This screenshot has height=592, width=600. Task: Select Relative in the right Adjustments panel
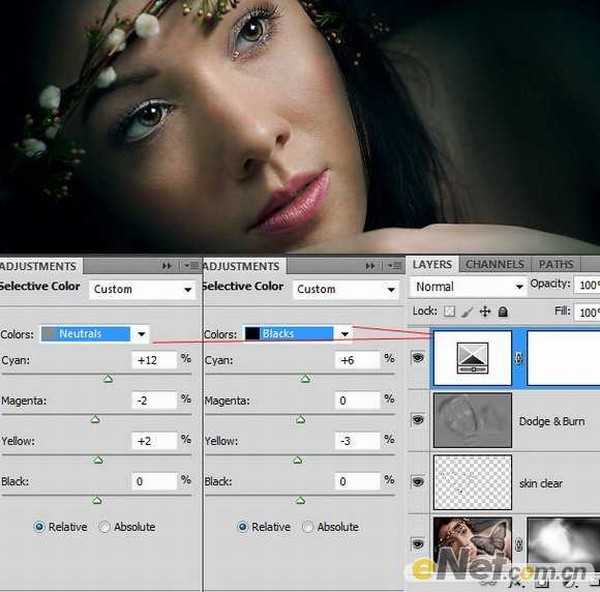[243, 527]
